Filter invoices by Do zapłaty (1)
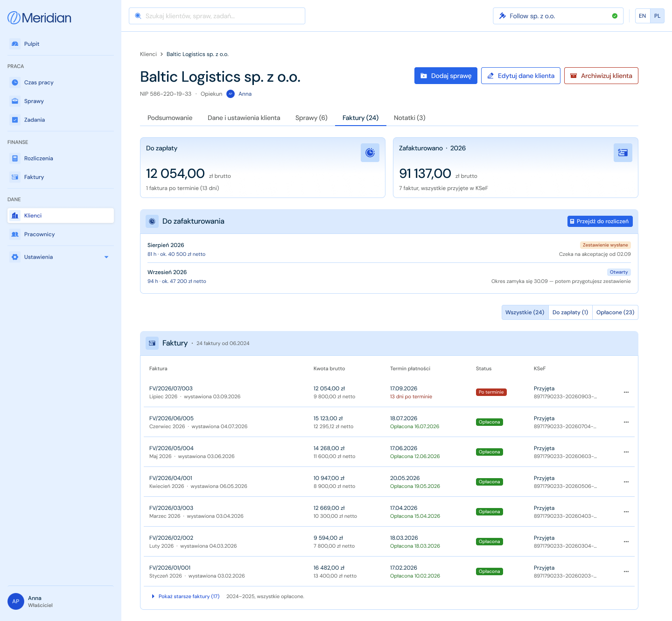Viewport: 672px width, 621px height. [x=570, y=312]
